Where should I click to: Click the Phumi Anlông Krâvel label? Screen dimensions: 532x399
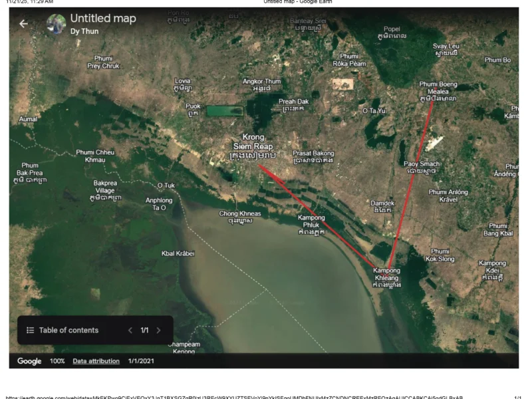coord(448,196)
